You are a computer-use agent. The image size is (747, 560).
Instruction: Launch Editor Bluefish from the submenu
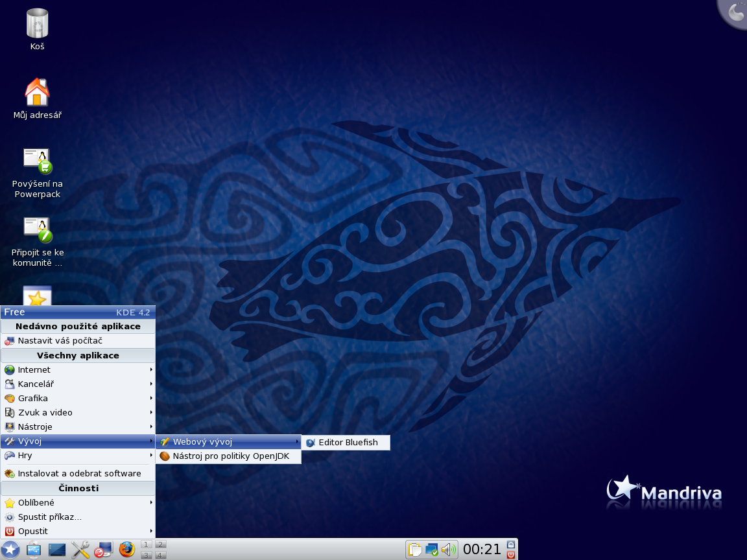pyautogui.click(x=346, y=443)
